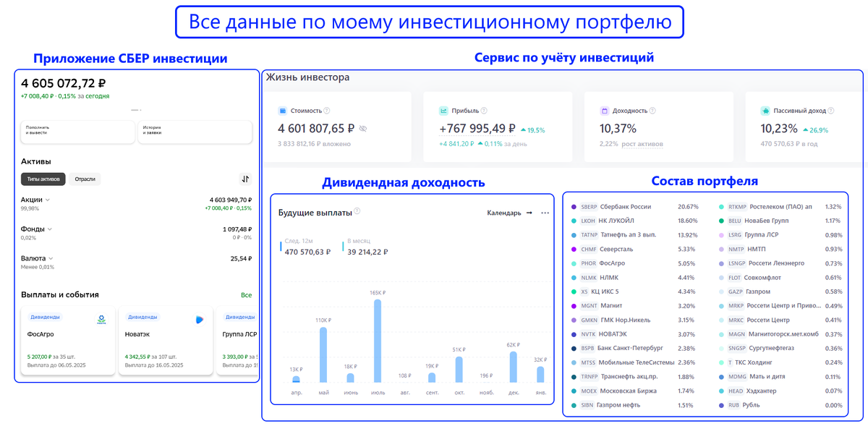Click the CHMF ticker badge
This screenshot has width=868, height=434.
point(589,249)
